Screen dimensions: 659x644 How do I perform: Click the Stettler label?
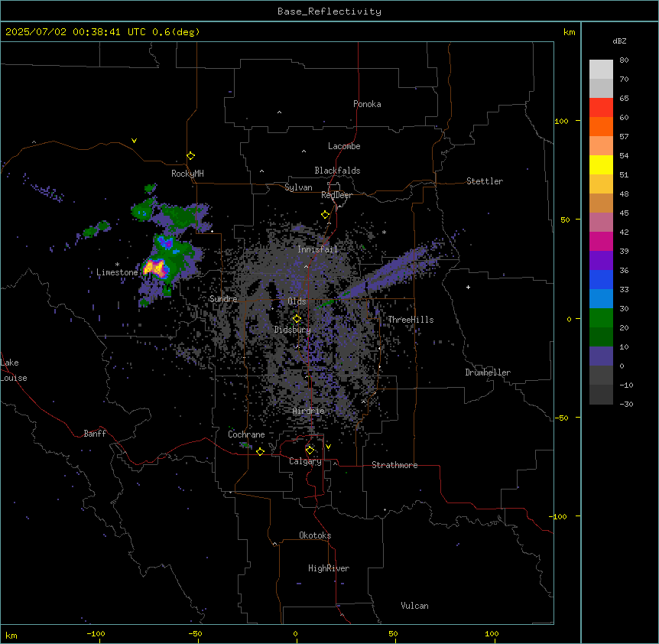[x=485, y=181]
